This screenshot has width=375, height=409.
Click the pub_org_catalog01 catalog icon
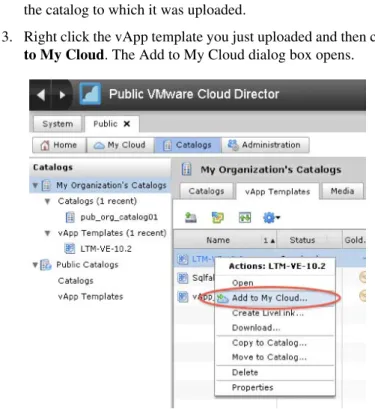click(x=70, y=217)
